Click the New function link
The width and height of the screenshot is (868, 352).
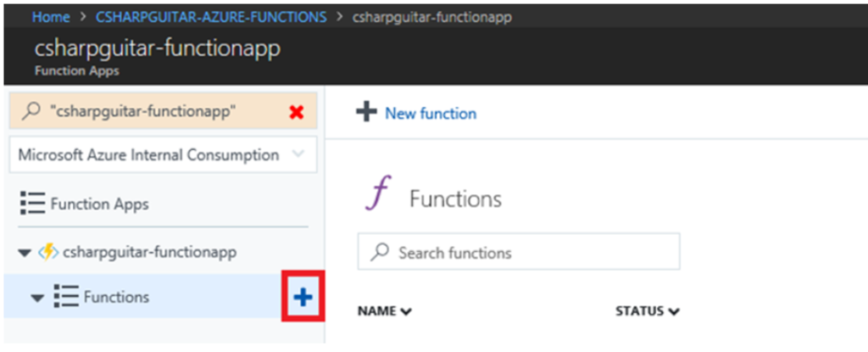pos(431,114)
